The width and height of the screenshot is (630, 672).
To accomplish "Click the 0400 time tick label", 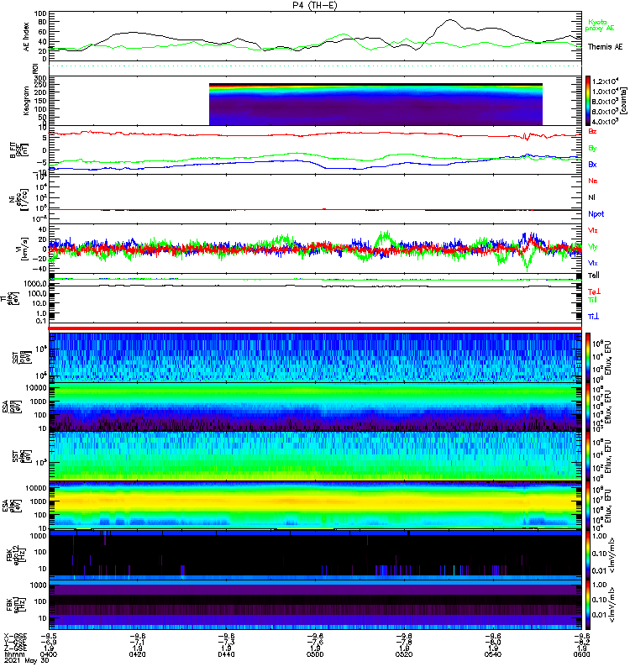I will coord(49,654).
